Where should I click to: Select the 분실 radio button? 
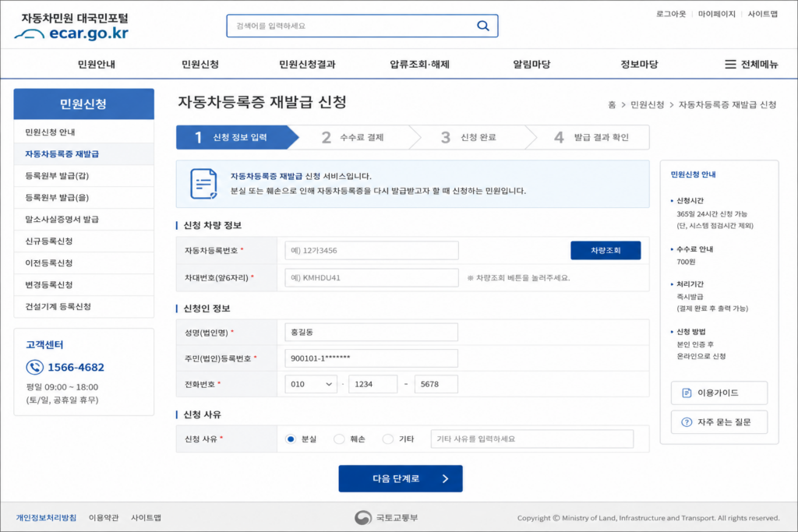pos(290,439)
